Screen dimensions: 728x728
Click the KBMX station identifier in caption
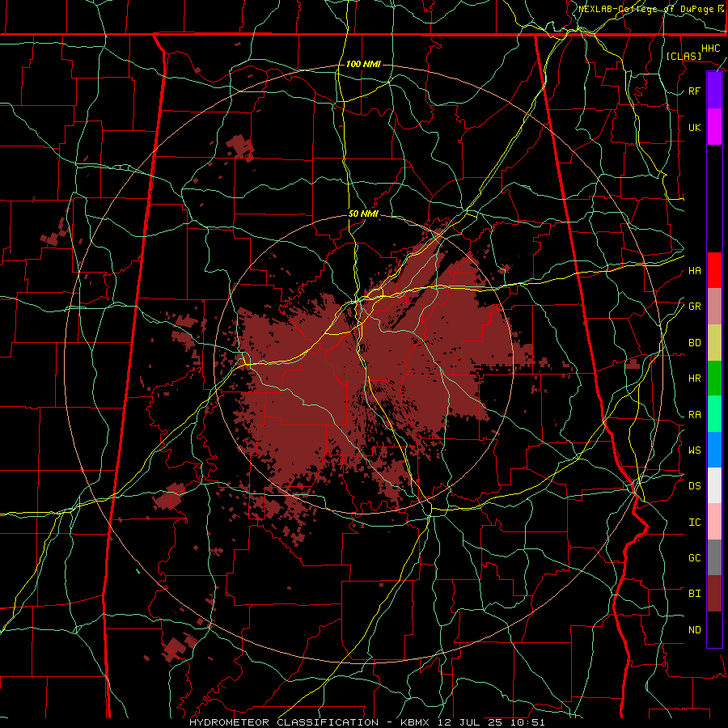[x=415, y=722]
